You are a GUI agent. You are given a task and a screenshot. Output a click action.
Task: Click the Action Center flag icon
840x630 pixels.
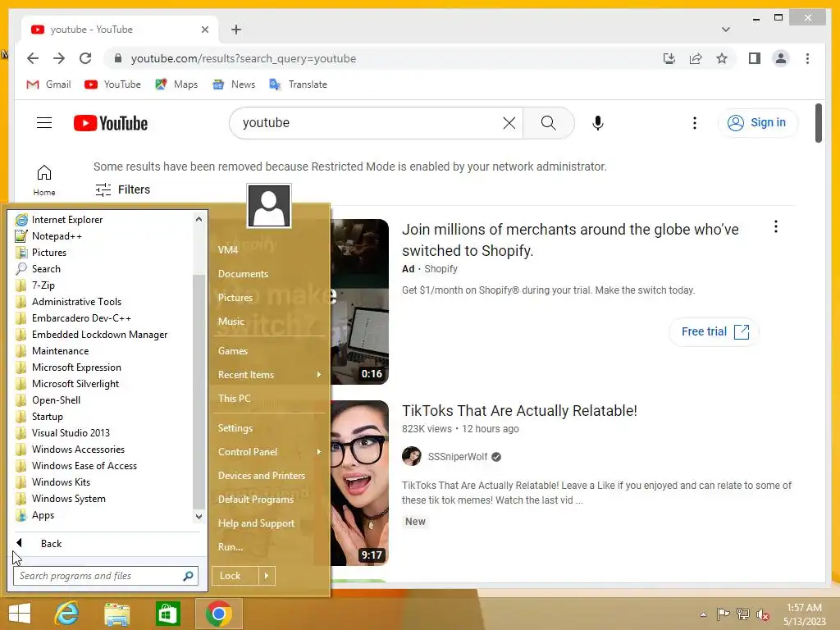(x=724, y=614)
